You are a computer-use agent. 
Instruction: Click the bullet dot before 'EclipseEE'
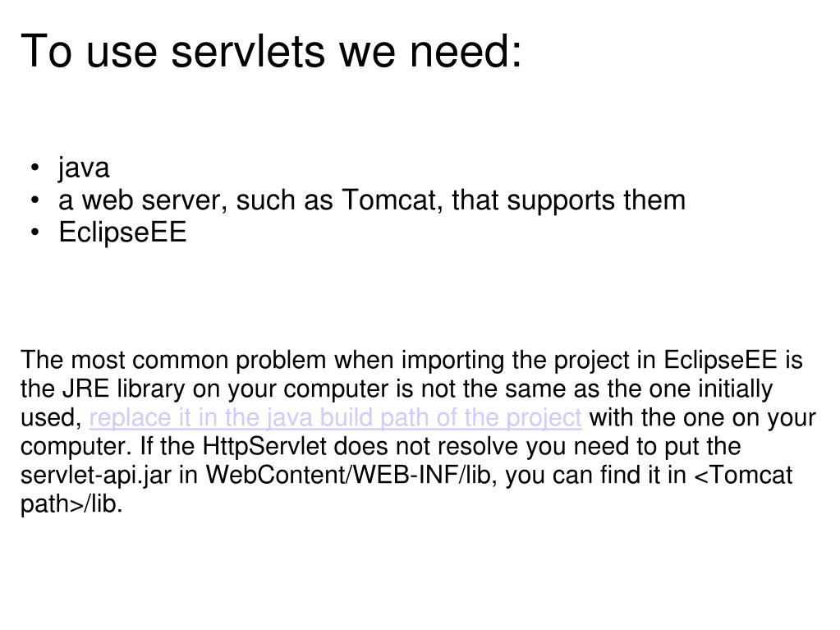(x=34, y=232)
